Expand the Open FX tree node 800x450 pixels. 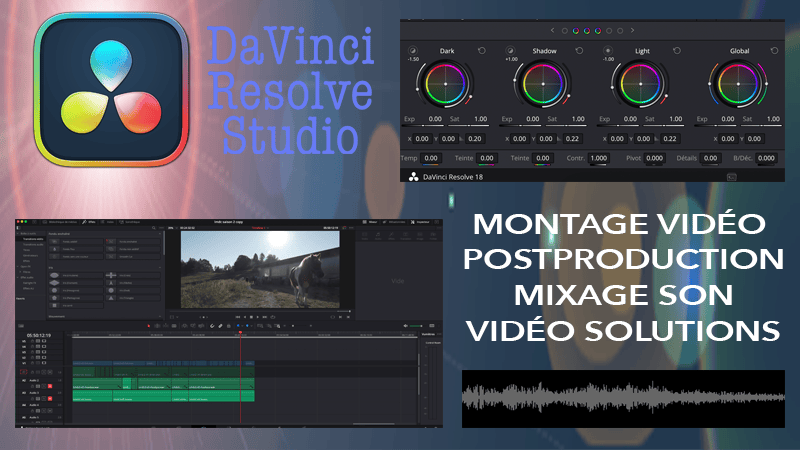pos(17,266)
